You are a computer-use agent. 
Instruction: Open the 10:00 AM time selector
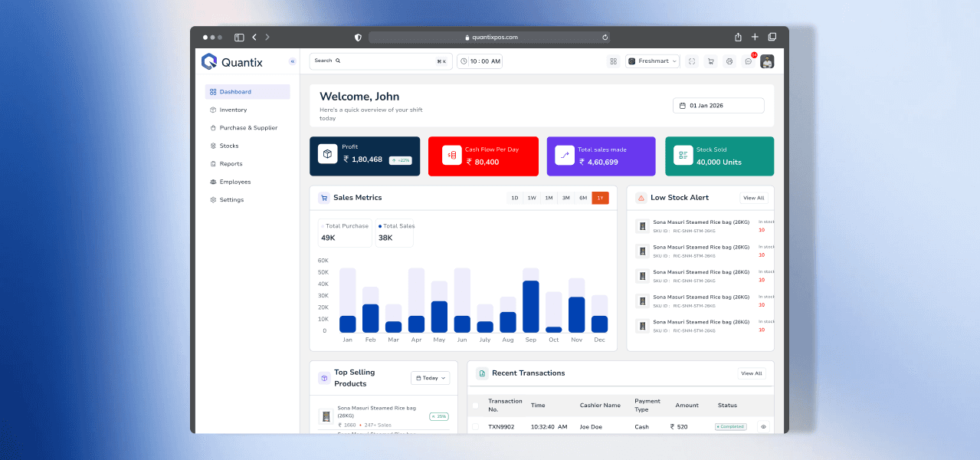(480, 61)
